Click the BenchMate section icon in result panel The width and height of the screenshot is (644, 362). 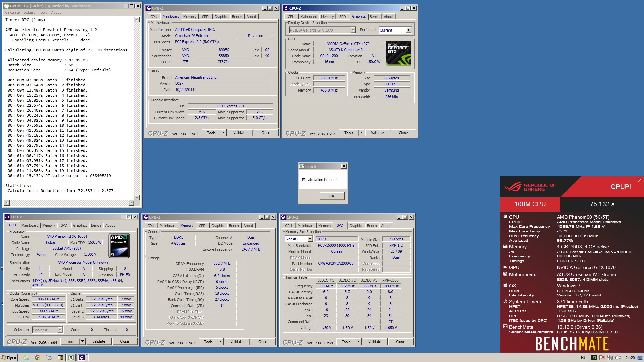(x=505, y=327)
